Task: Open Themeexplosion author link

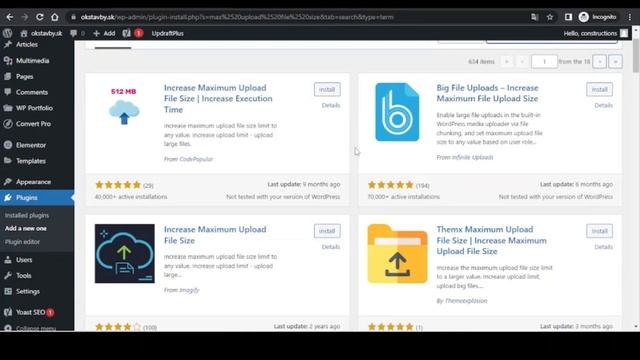Action: click(x=466, y=301)
